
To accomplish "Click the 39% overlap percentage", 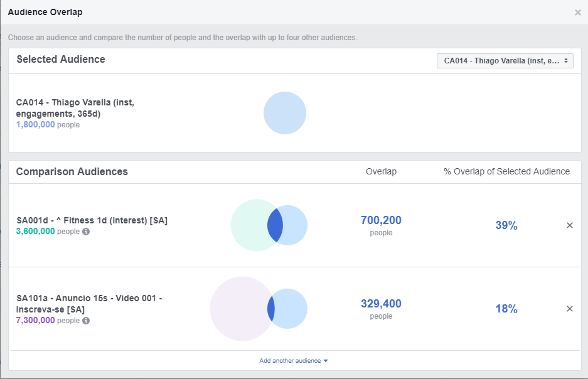I will 506,225.
